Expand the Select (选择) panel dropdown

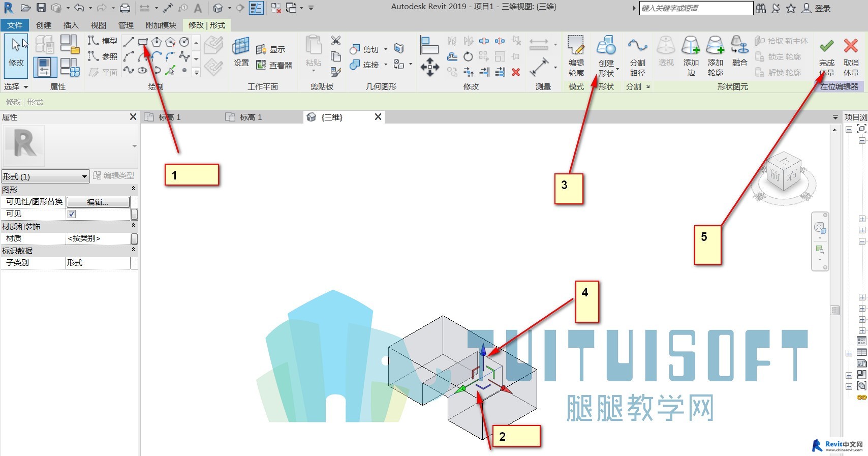pyautogui.click(x=16, y=87)
